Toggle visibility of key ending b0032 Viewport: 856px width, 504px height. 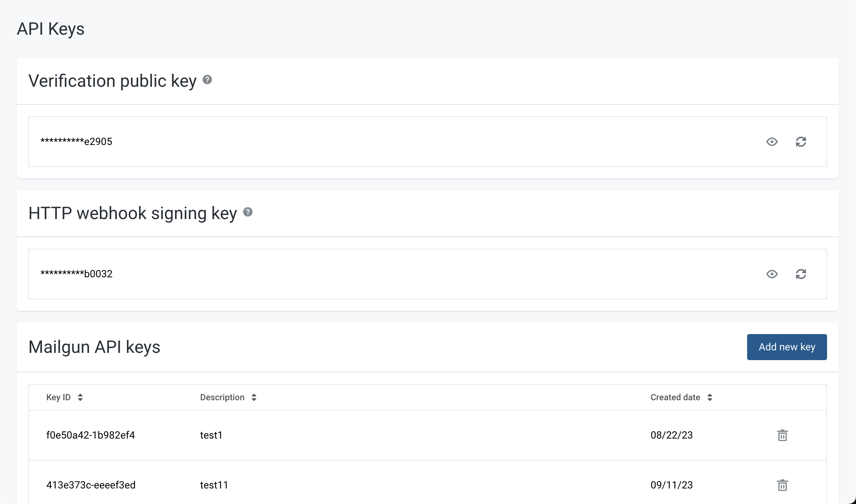772,274
